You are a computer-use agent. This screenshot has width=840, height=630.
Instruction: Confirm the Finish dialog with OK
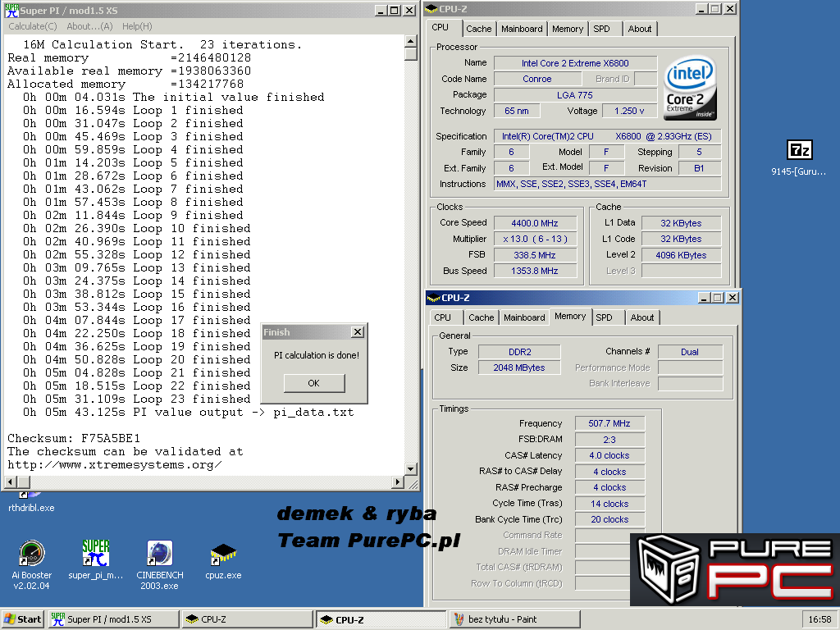314,383
